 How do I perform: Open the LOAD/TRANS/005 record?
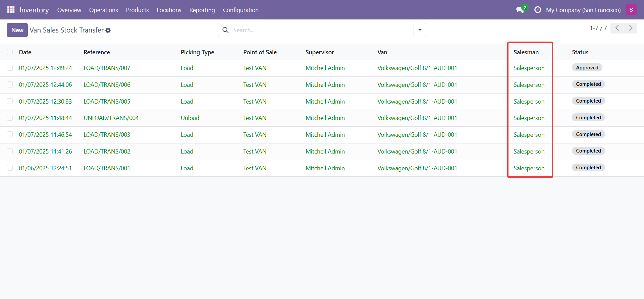click(x=107, y=102)
